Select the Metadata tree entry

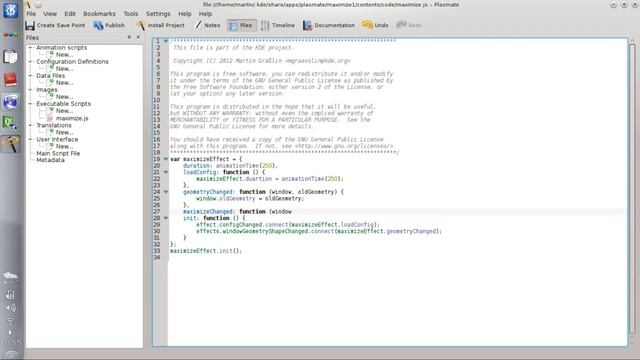coord(50,160)
